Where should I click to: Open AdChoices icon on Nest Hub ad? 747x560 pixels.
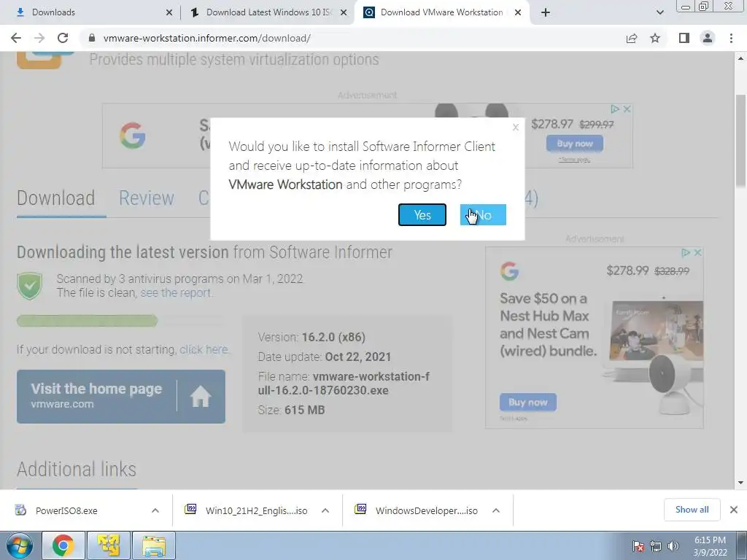[686, 252]
